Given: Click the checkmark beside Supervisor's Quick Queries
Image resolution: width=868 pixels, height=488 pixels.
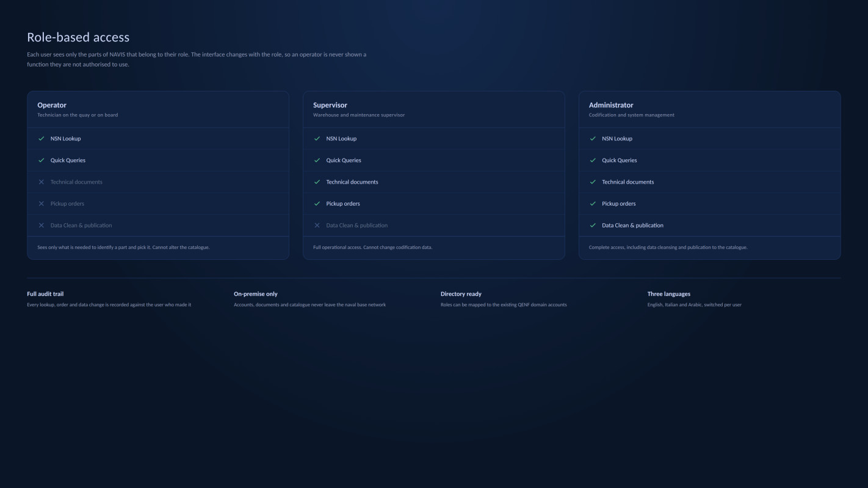Looking at the screenshot, I should (317, 160).
